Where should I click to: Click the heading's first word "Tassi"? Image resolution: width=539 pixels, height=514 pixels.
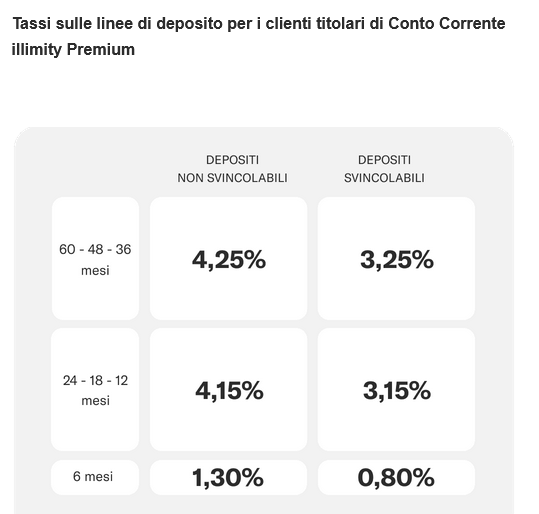tap(32, 24)
